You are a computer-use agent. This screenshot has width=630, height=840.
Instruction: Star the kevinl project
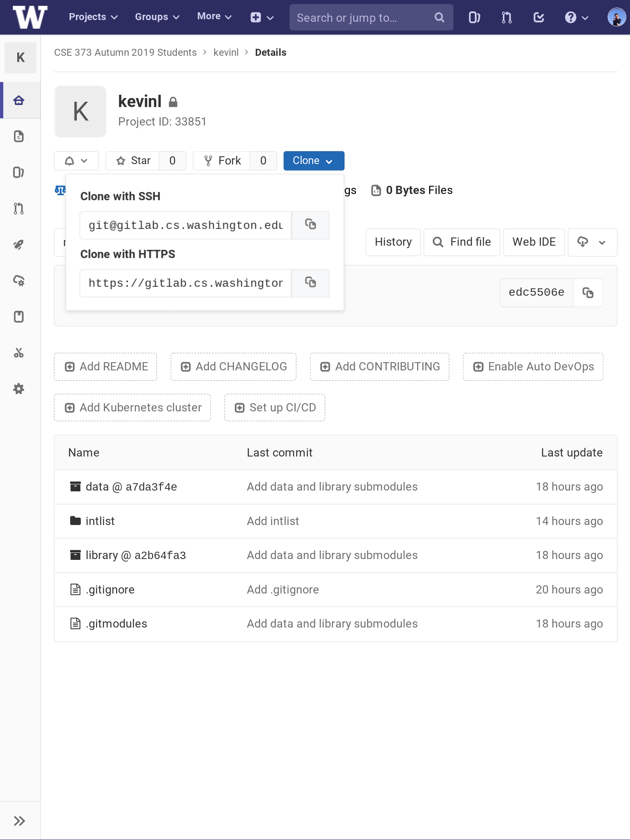[x=132, y=161]
